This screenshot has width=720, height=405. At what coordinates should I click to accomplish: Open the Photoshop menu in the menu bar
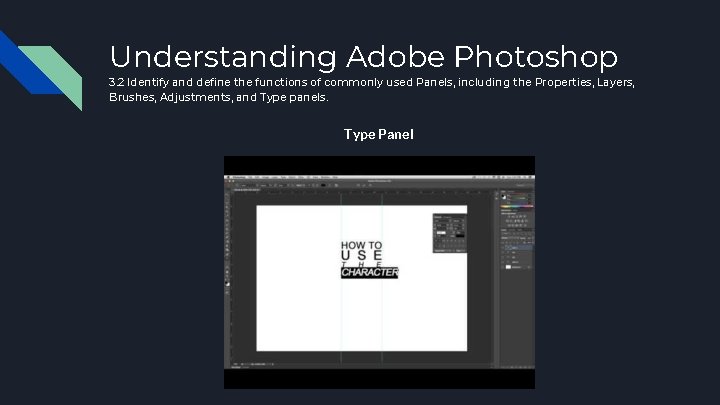[239, 177]
